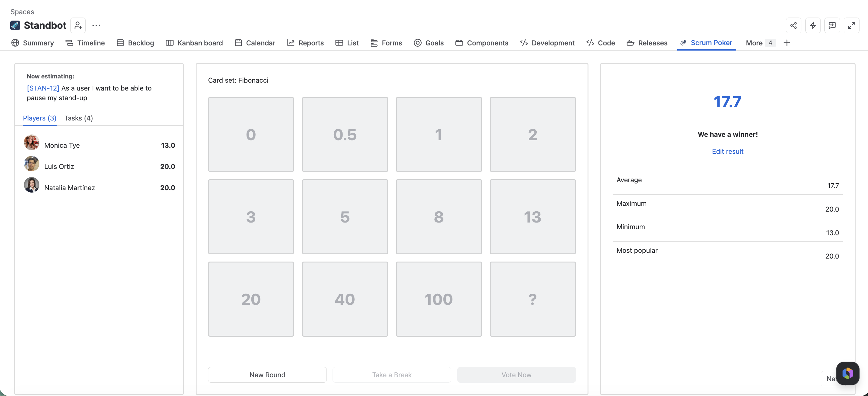Pick the 20 estimation card
The height and width of the screenshot is (396, 868).
click(251, 299)
